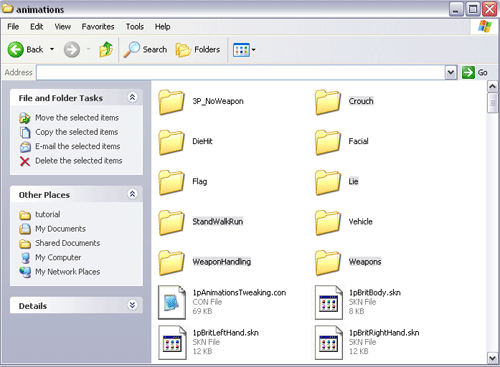Open the Search magnifier tool
This screenshot has height=367, width=500.
(x=131, y=50)
